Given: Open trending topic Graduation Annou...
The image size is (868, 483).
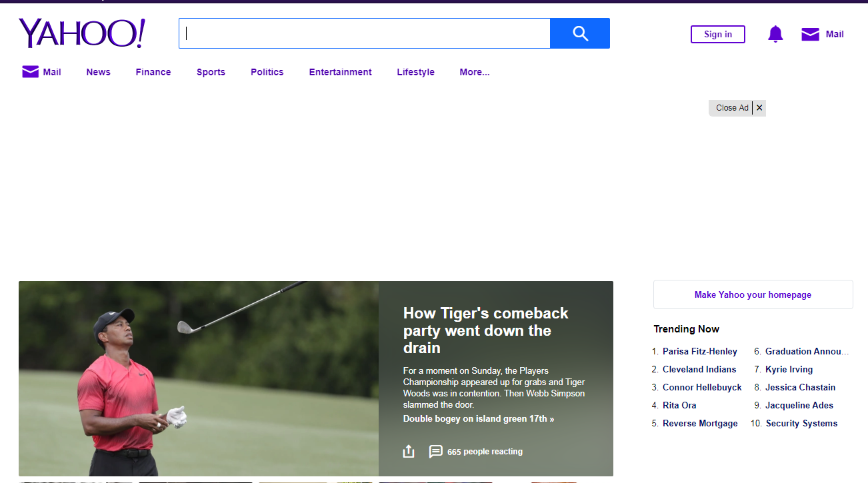Looking at the screenshot, I should pyautogui.click(x=807, y=351).
